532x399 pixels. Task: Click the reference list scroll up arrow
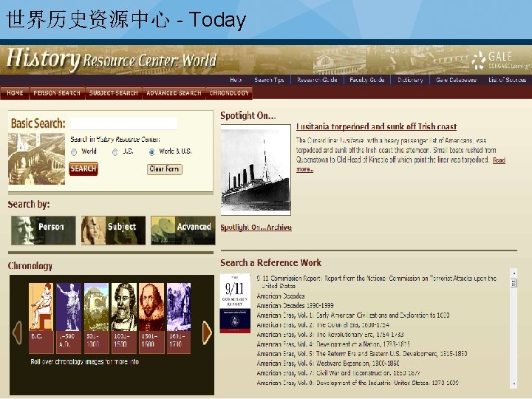[514, 273]
